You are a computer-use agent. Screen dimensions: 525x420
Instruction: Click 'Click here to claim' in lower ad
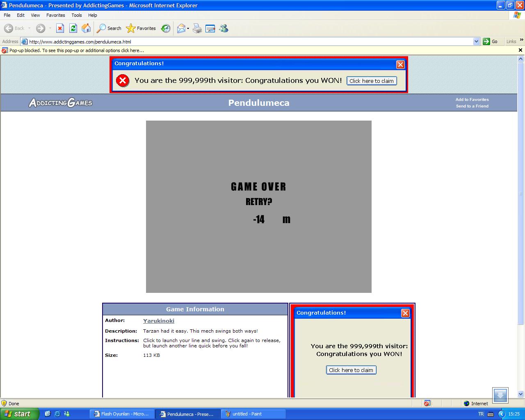351,370
